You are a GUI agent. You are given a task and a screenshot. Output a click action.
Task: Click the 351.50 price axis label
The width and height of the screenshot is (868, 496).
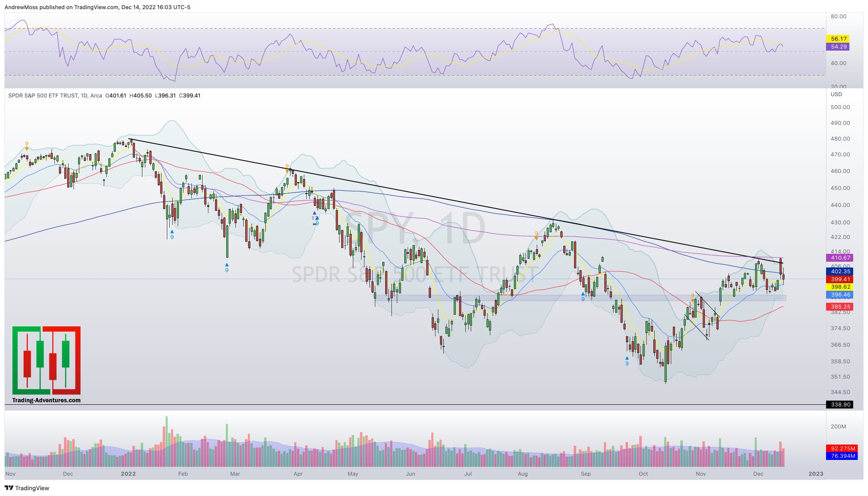(840, 377)
